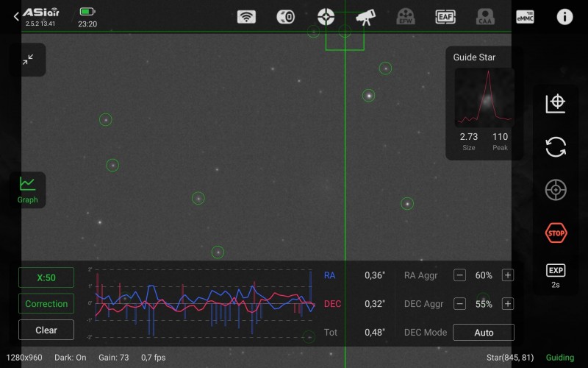Click the green selected guide star box
Image resolution: width=588 pixels, height=368 pixels.
click(x=345, y=31)
